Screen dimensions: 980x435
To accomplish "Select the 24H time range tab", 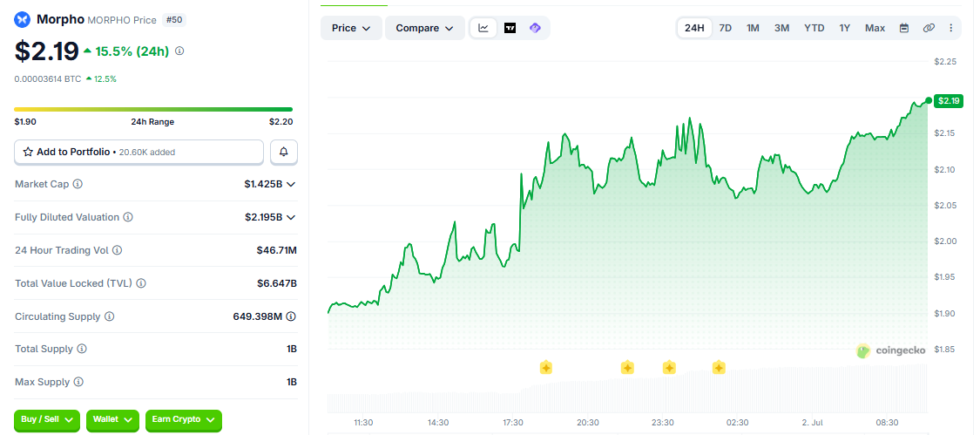I will tap(694, 28).
